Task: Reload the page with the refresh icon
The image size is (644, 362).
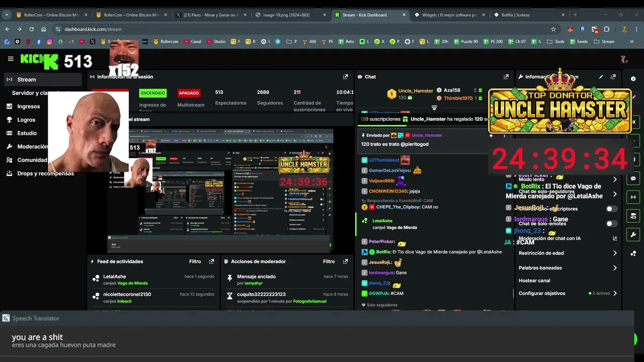Action: coord(31,29)
